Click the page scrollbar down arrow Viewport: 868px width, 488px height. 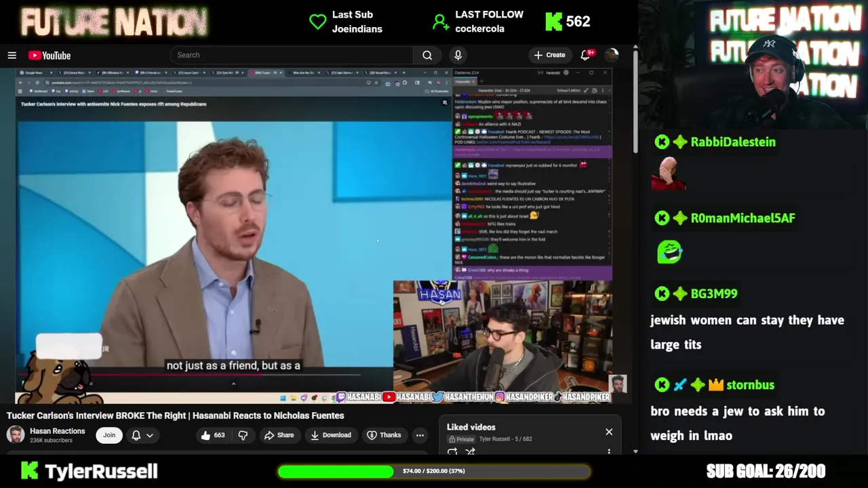635,451
